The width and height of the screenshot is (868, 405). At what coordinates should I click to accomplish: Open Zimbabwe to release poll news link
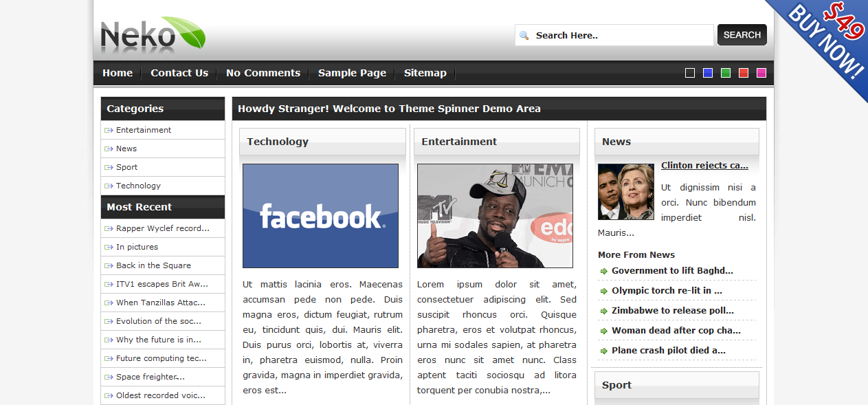673,311
